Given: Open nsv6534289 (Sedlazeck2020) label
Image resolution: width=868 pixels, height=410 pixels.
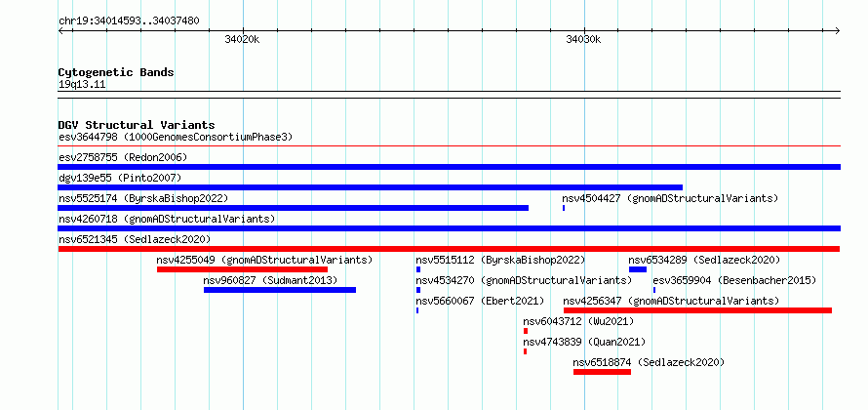Looking at the screenshot, I should tap(704, 260).
